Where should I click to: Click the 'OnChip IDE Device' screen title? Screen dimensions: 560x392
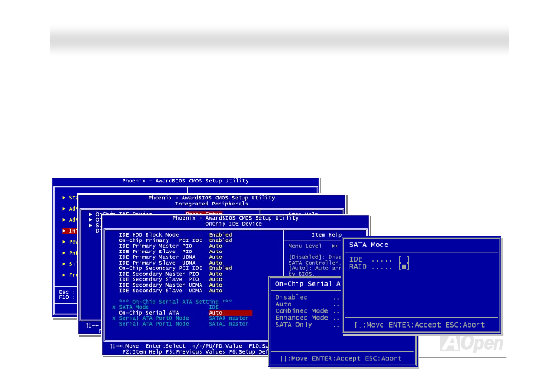click(233, 224)
